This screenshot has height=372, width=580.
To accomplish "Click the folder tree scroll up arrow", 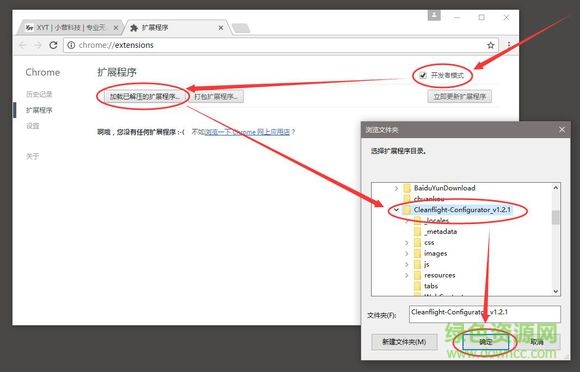I will 556,188.
